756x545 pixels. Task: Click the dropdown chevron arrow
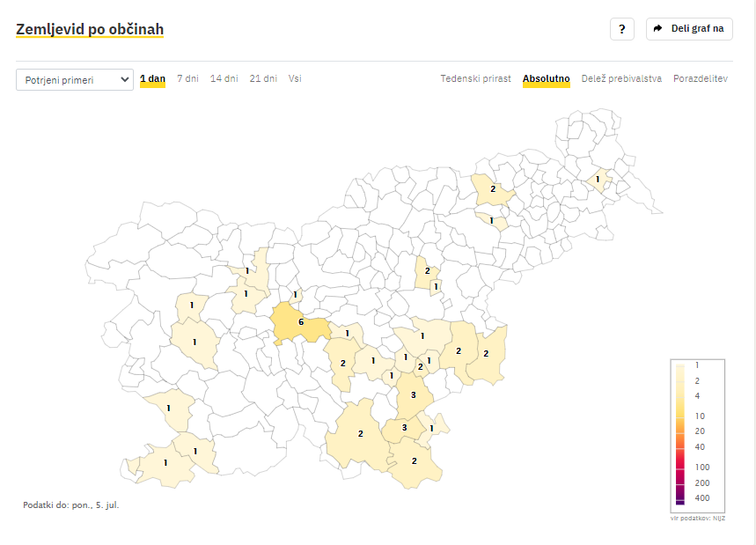point(124,79)
